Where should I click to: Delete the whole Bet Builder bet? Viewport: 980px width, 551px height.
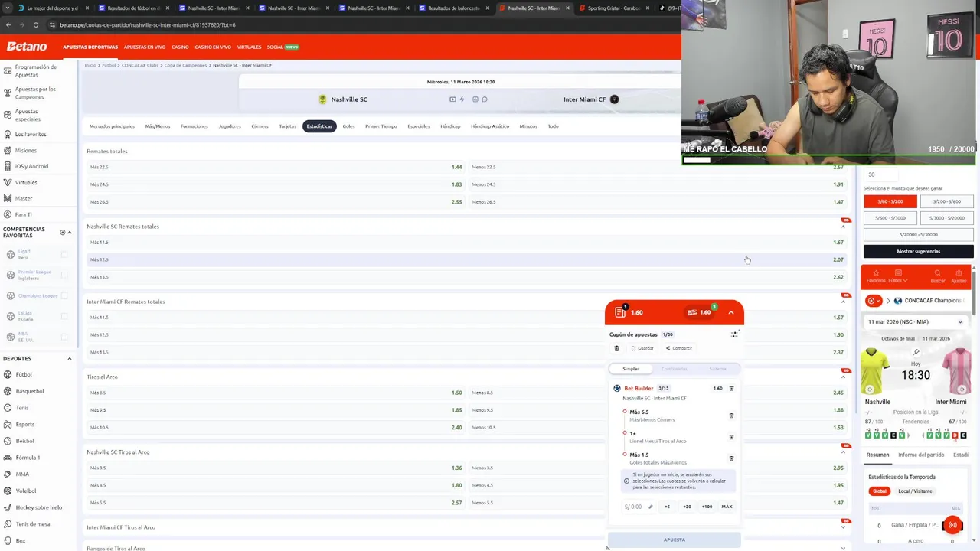pos(731,388)
